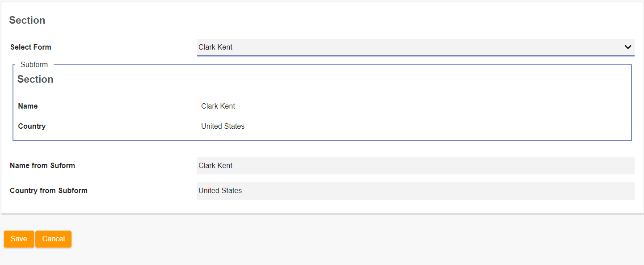
Task: Expand the Select Form dropdown arrow
Action: click(x=627, y=47)
